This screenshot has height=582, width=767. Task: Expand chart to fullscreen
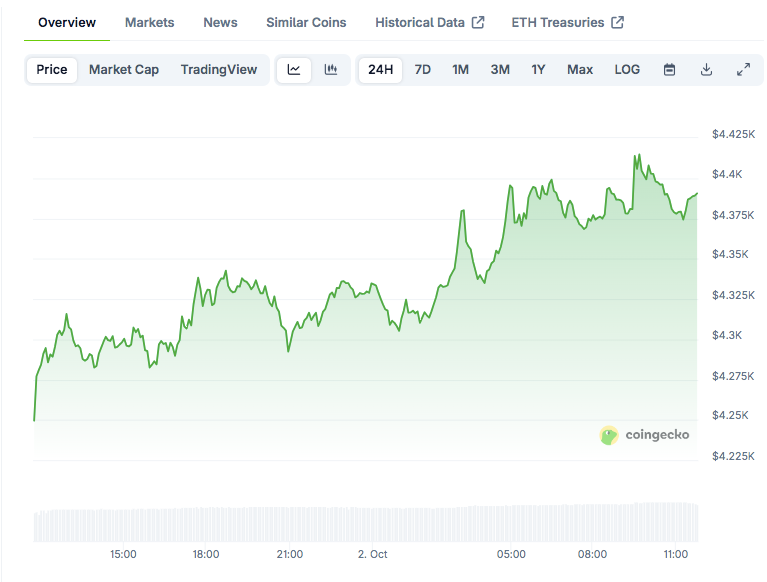pos(743,70)
